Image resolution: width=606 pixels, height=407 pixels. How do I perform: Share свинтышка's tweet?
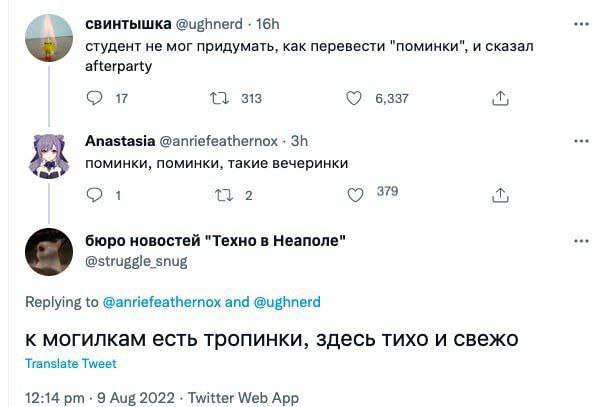click(501, 98)
